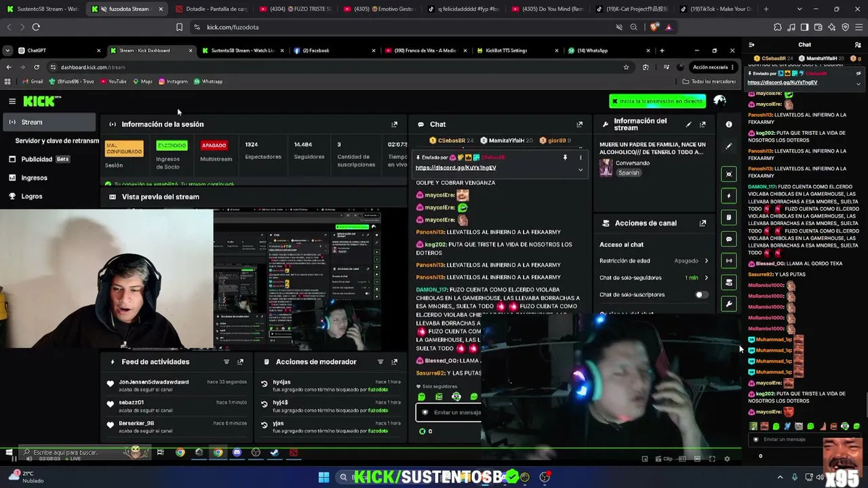Reload the kick.com/fuzodota page
Image resolution: width=868 pixels, height=488 pixels.
36,27
